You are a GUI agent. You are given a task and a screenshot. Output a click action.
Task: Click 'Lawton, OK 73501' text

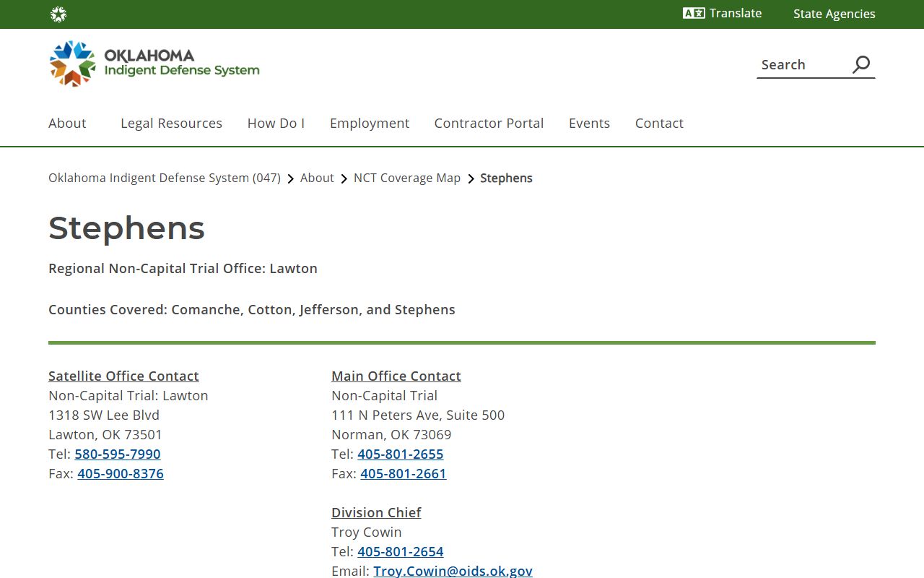point(105,434)
